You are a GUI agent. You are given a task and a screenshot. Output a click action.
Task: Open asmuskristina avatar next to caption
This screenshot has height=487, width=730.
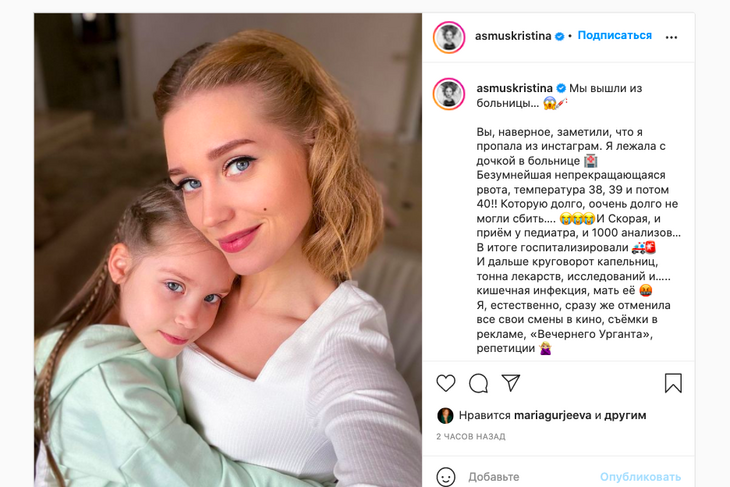tap(449, 94)
